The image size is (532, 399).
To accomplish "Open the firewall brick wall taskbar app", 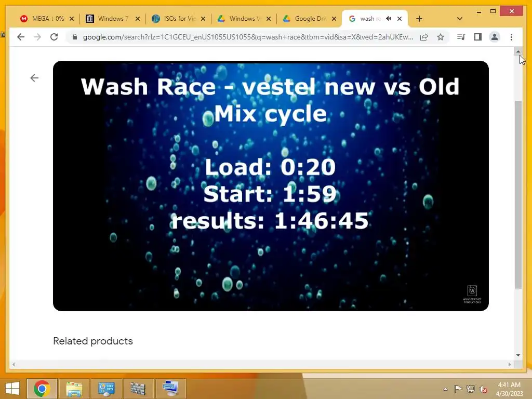I will click(x=138, y=389).
